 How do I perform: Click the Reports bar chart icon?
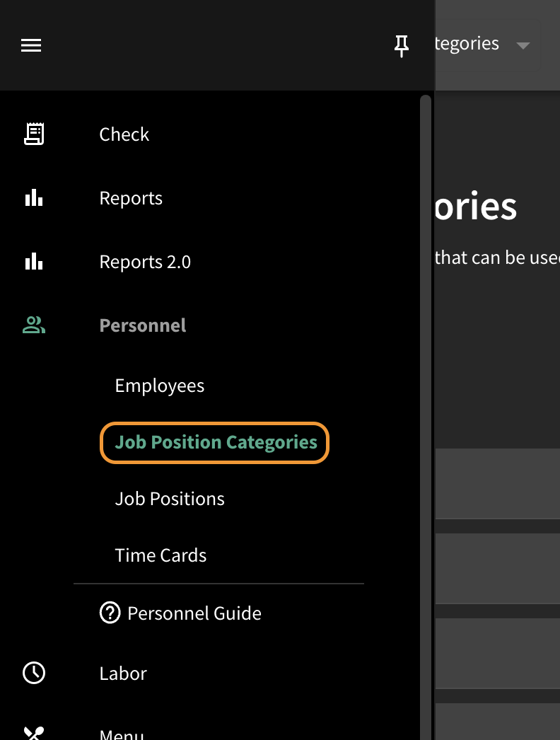pos(34,198)
